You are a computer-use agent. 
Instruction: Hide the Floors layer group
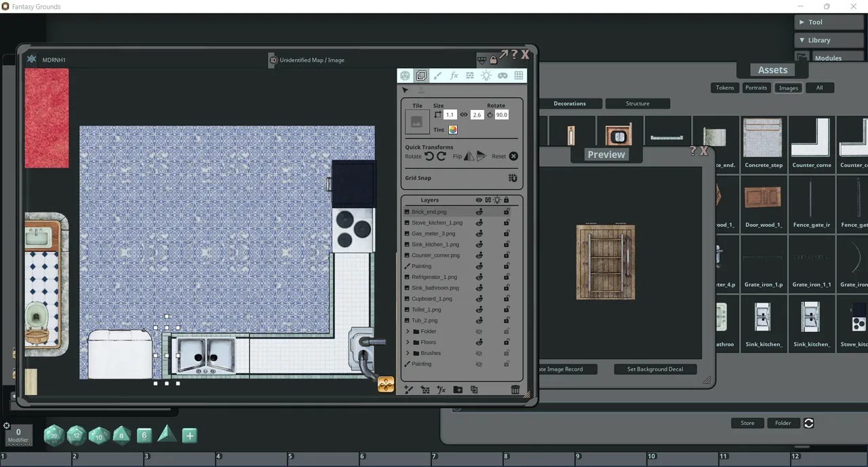click(x=479, y=342)
